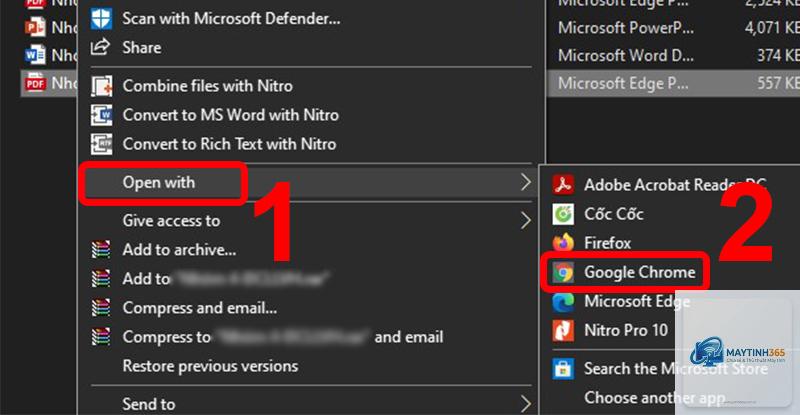The image size is (800, 415).
Task: Select the Microsoft PowerP... type cell
Action: (626, 27)
